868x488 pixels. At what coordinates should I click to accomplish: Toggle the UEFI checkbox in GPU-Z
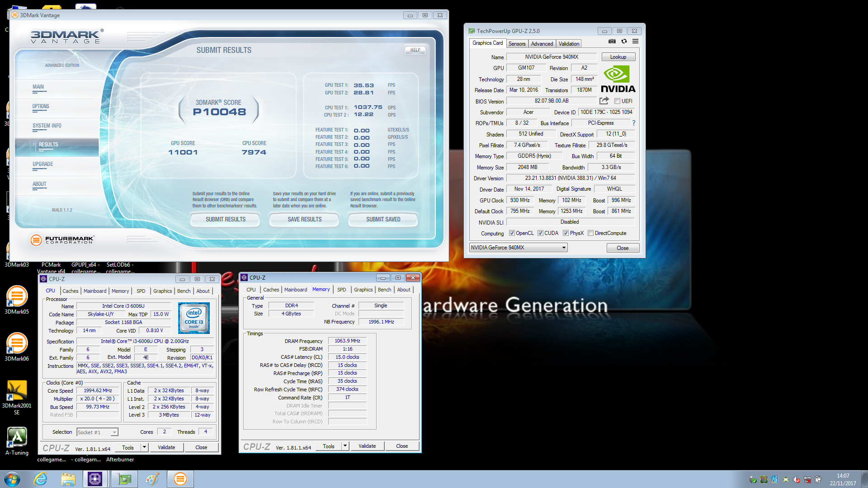617,101
